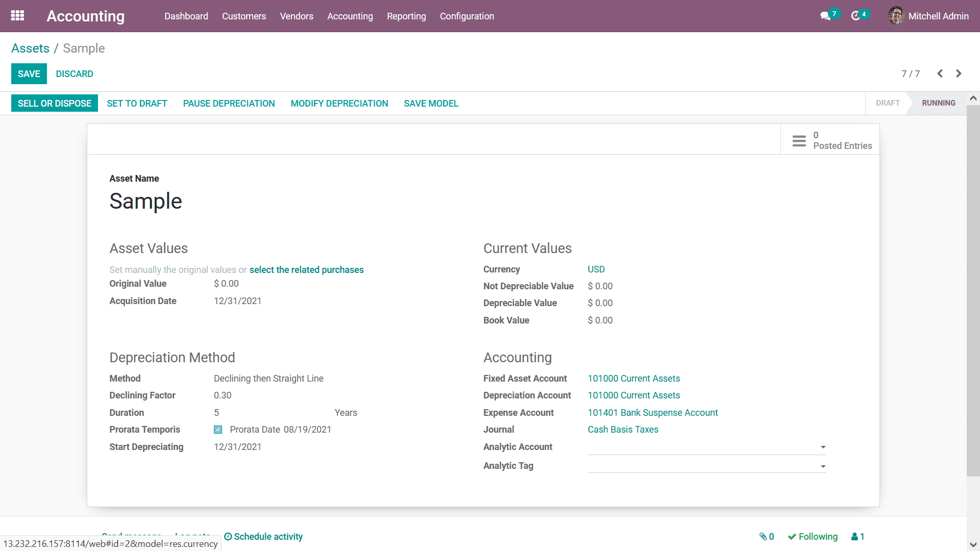Expand Analytic Tag dropdown
980x551 pixels.
point(823,466)
